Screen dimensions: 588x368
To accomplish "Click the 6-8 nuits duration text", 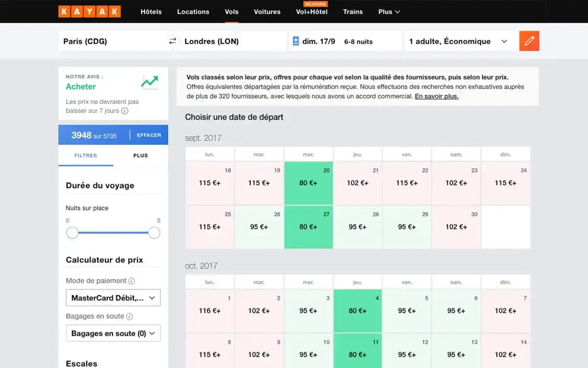I will [x=358, y=42].
